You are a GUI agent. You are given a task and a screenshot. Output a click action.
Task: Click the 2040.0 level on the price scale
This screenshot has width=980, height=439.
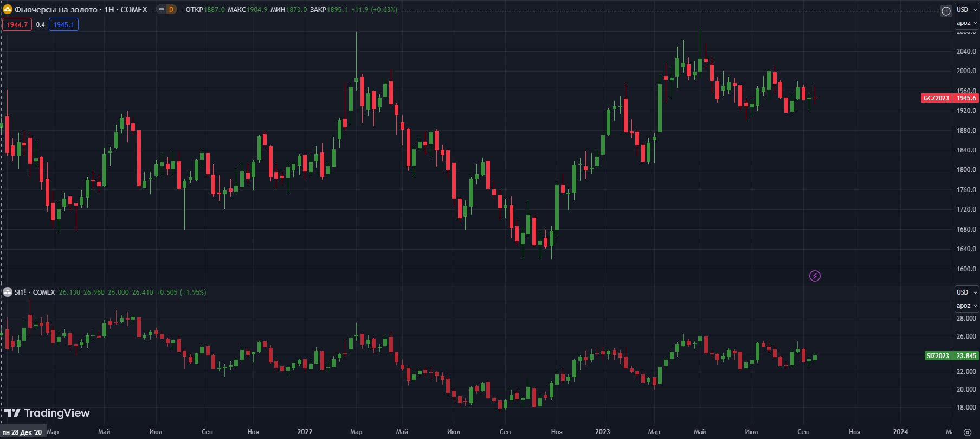point(966,51)
